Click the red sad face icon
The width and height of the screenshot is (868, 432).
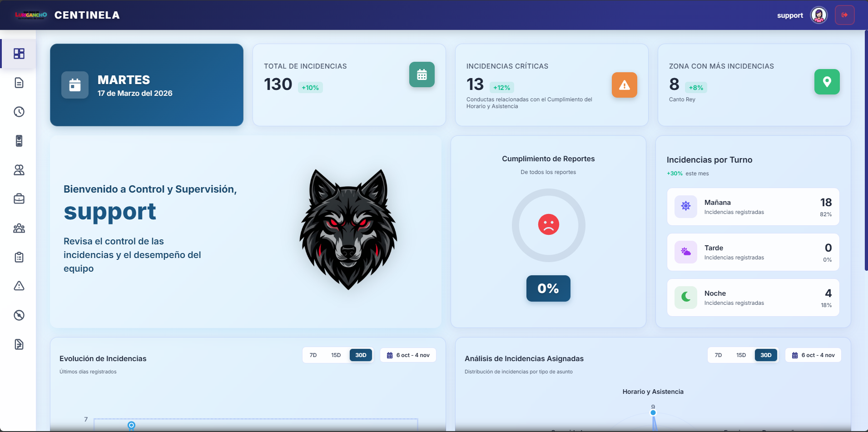[549, 224]
